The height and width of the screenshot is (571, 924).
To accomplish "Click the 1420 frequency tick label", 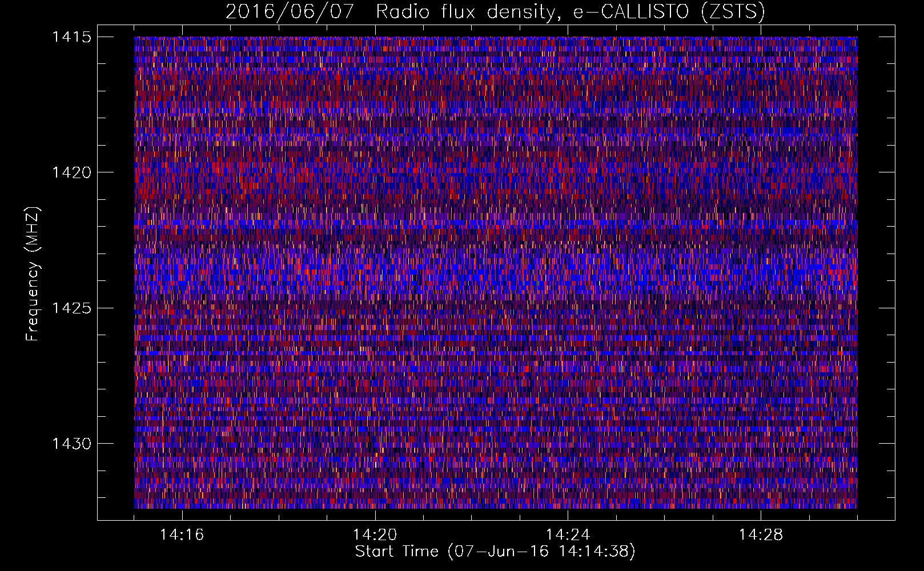I will (x=72, y=172).
